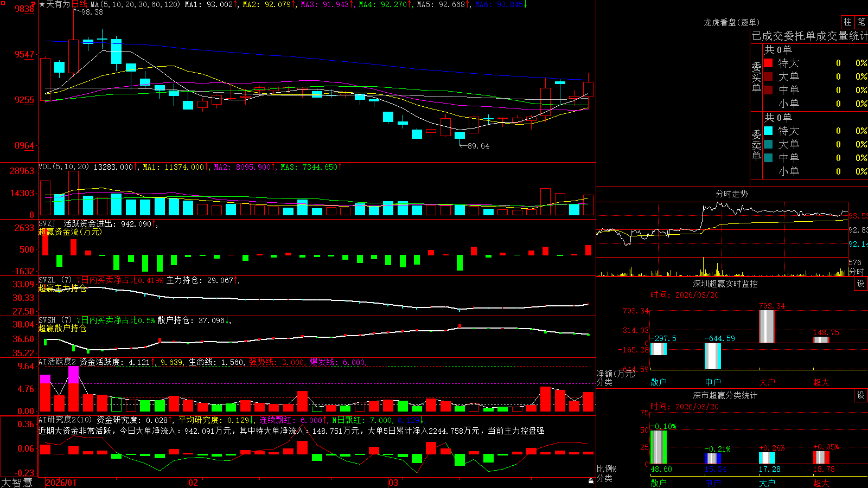
Task: Click the 委卖单 vertical label
Action: [756, 145]
